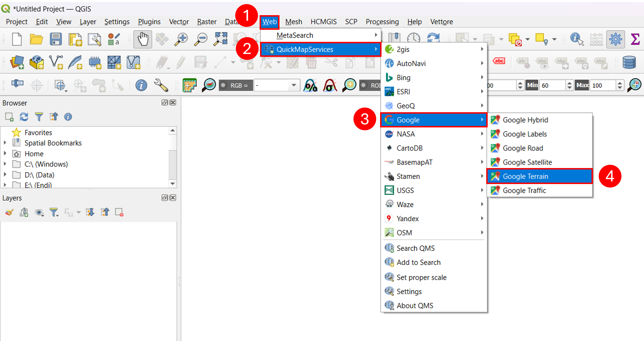Click the Sigma statistical summary icon
The width and height of the screenshot is (644, 341).
(x=635, y=39)
